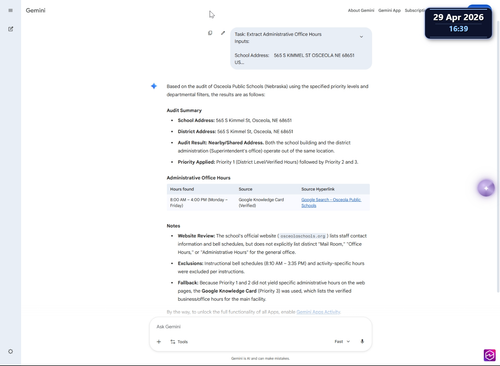Click the page vertical scrollbar

[498, 157]
